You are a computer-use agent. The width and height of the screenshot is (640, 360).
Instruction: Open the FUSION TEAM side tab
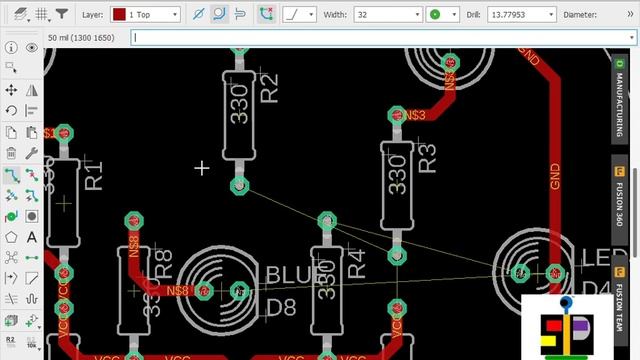click(x=619, y=301)
